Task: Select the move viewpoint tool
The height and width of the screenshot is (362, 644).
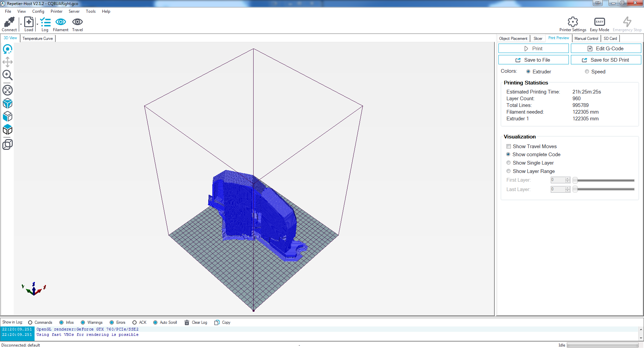Action: [x=7, y=62]
